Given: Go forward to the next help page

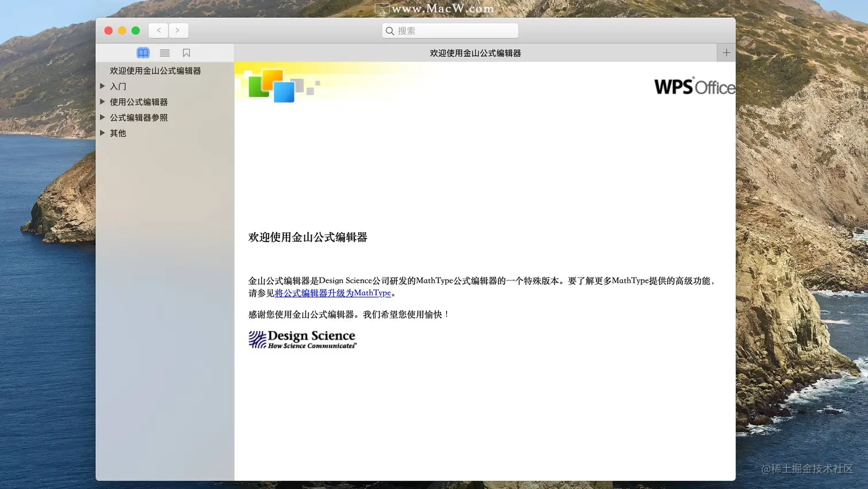Looking at the screenshot, I should point(178,30).
